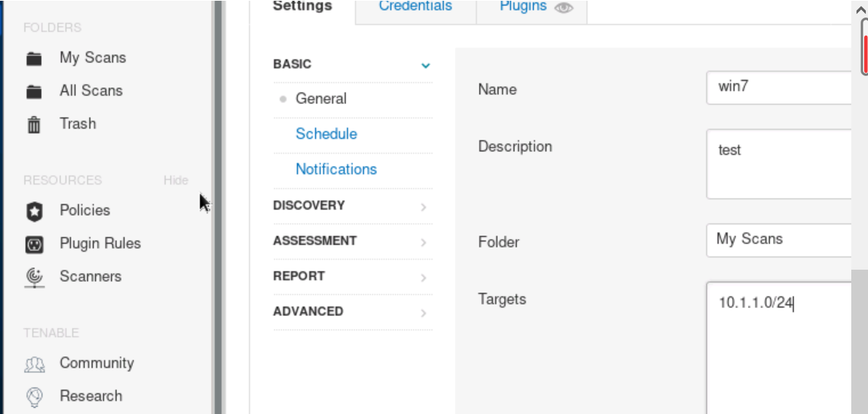This screenshot has height=414, width=868.
Task: Open the Plugin Rules outlet icon
Action: (x=34, y=245)
